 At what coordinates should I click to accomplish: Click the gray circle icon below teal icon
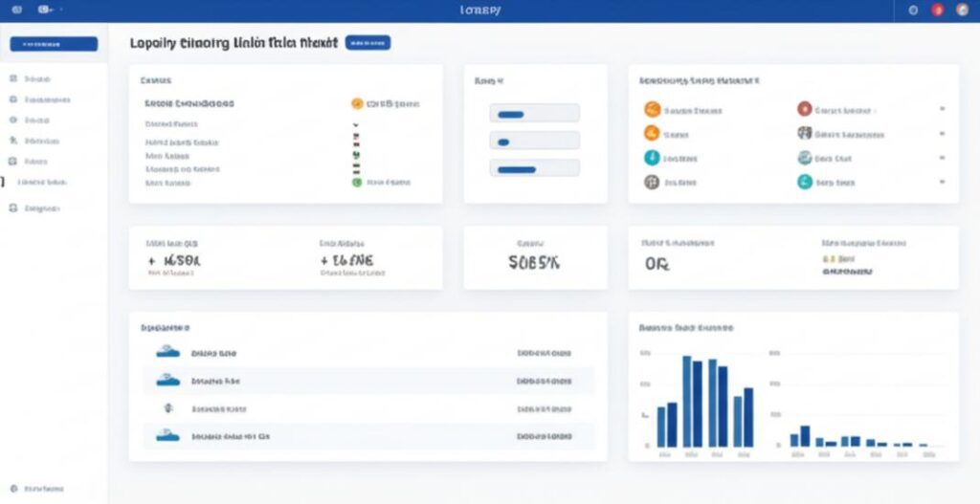coord(652,183)
